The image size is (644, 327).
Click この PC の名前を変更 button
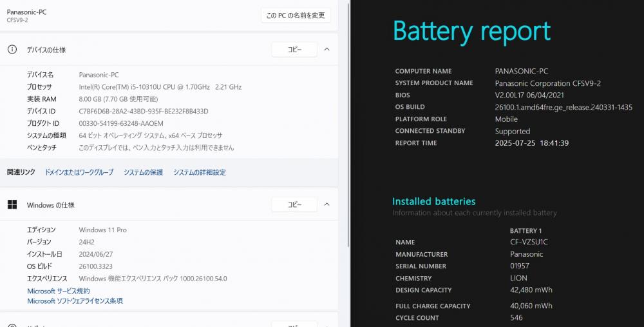click(x=296, y=15)
